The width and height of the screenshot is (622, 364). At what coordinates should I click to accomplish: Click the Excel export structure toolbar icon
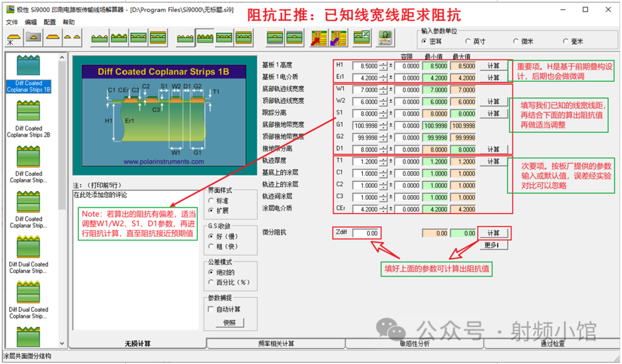pyautogui.click(x=361, y=38)
